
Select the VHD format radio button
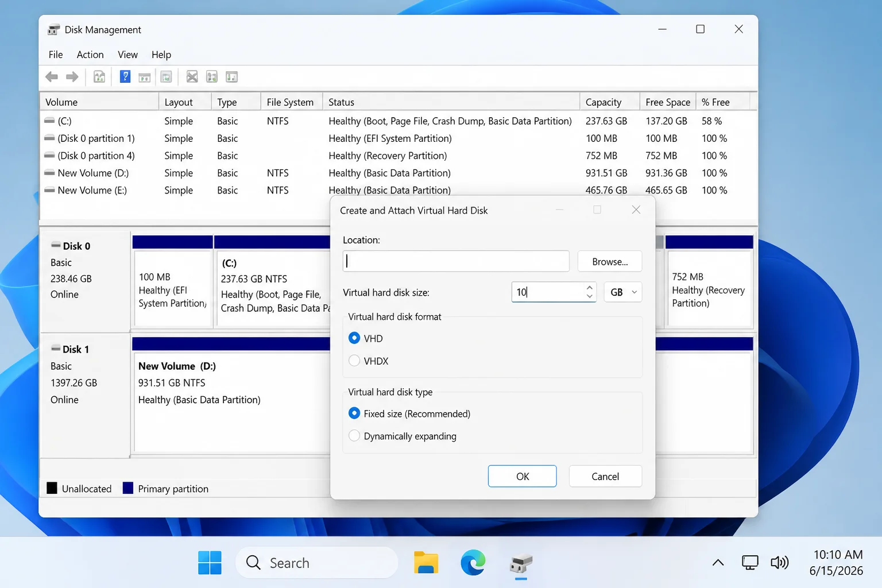tap(354, 338)
